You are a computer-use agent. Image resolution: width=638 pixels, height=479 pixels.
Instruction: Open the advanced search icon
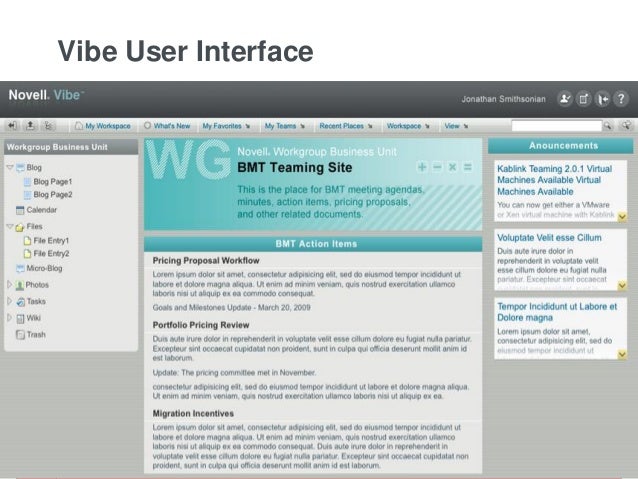point(626,126)
